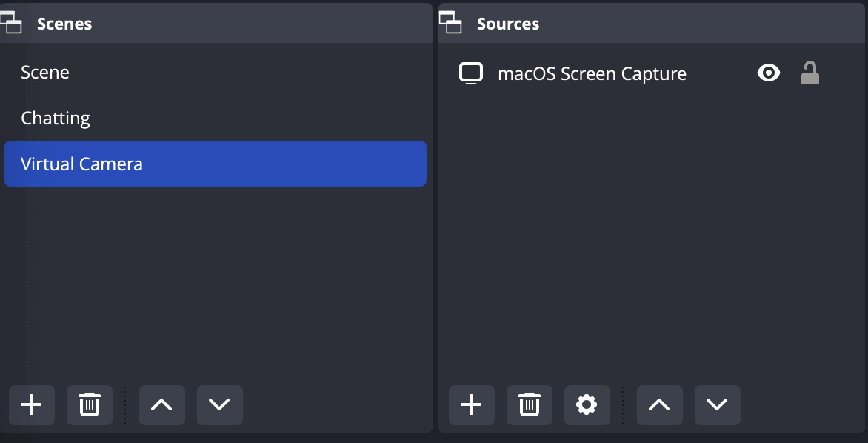868x443 pixels.
Task: Move source up in Sources list
Action: pos(659,404)
